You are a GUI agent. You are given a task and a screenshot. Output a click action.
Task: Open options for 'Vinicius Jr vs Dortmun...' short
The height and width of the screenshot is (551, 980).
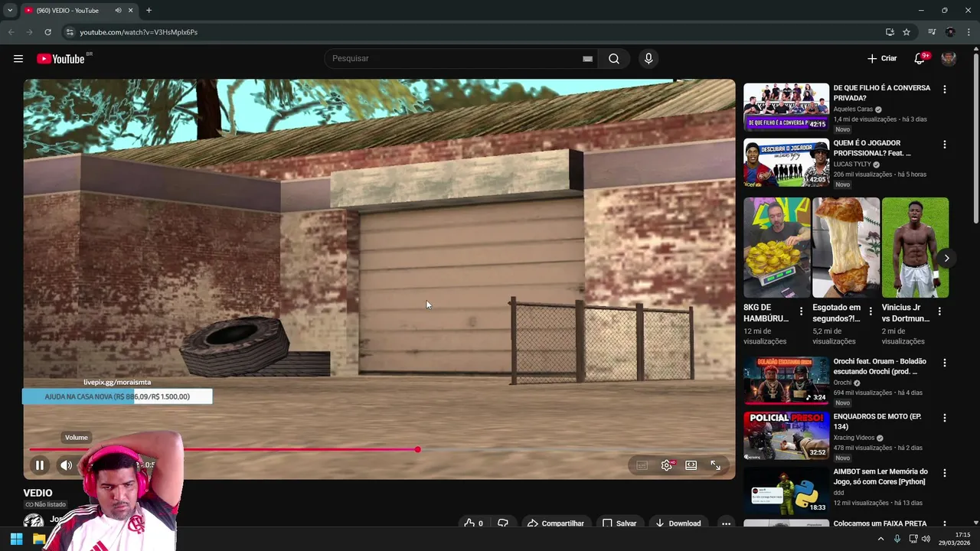click(x=939, y=311)
